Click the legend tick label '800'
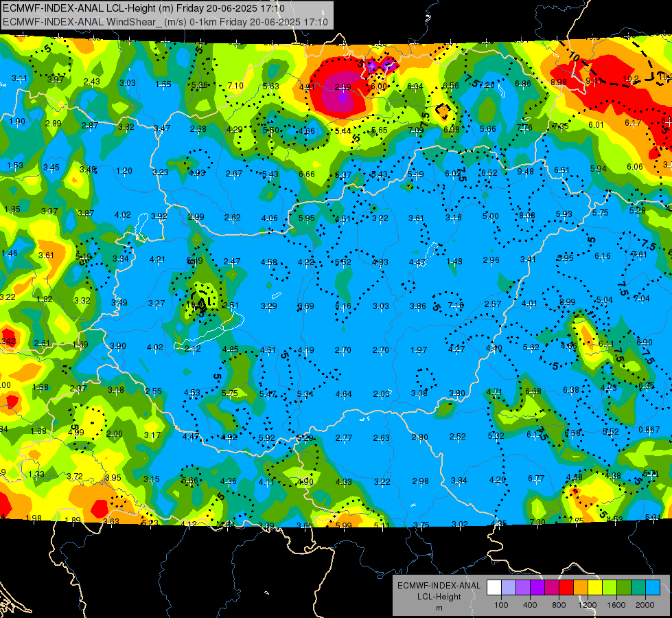This screenshot has height=618, width=672. click(559, 605)
